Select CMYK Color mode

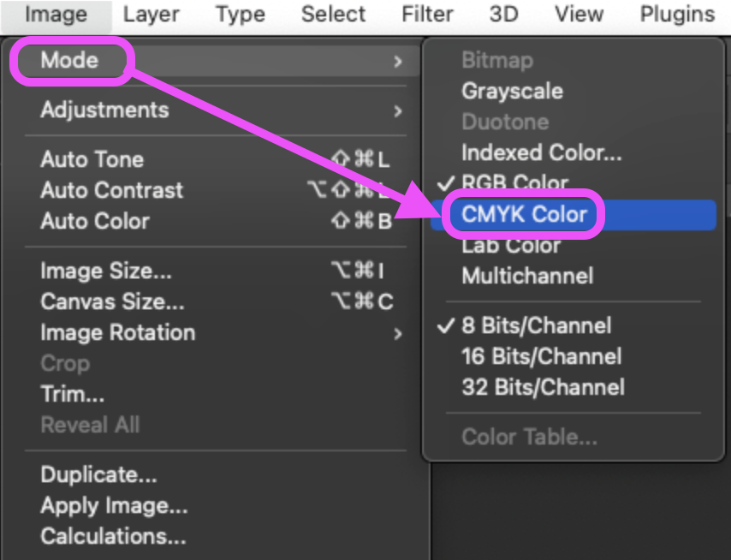tap(573, 215)
